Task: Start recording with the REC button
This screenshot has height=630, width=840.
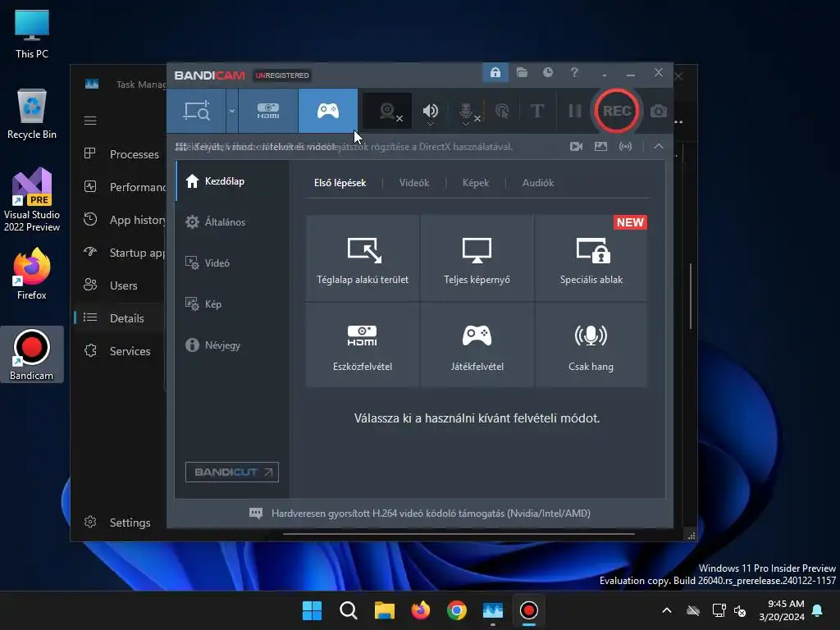Action: 617,111
